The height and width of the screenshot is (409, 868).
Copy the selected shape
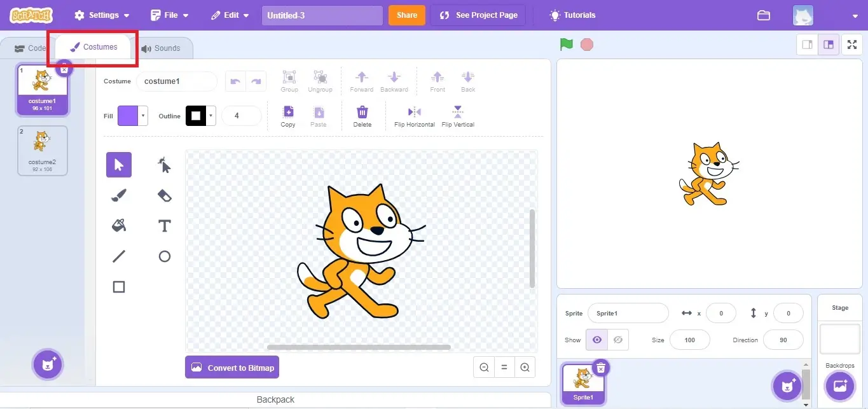(288, 116)
